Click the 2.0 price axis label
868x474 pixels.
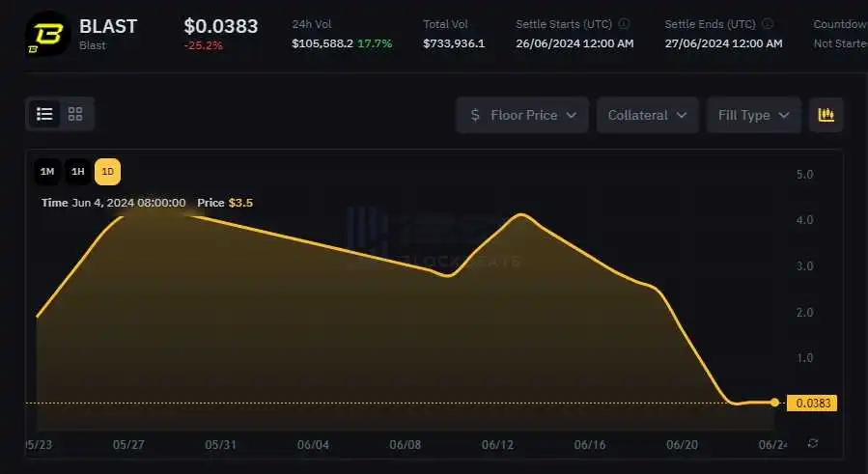[804, 313]
